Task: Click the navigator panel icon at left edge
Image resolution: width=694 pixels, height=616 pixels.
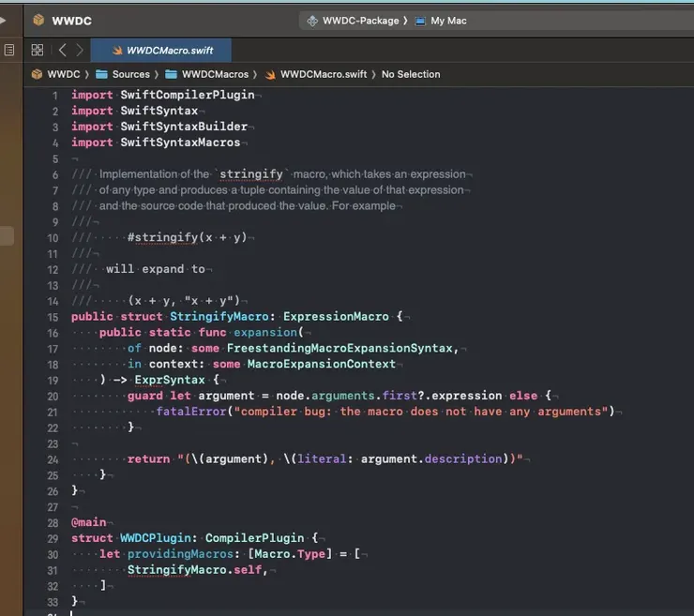Action: pos(8,50)
